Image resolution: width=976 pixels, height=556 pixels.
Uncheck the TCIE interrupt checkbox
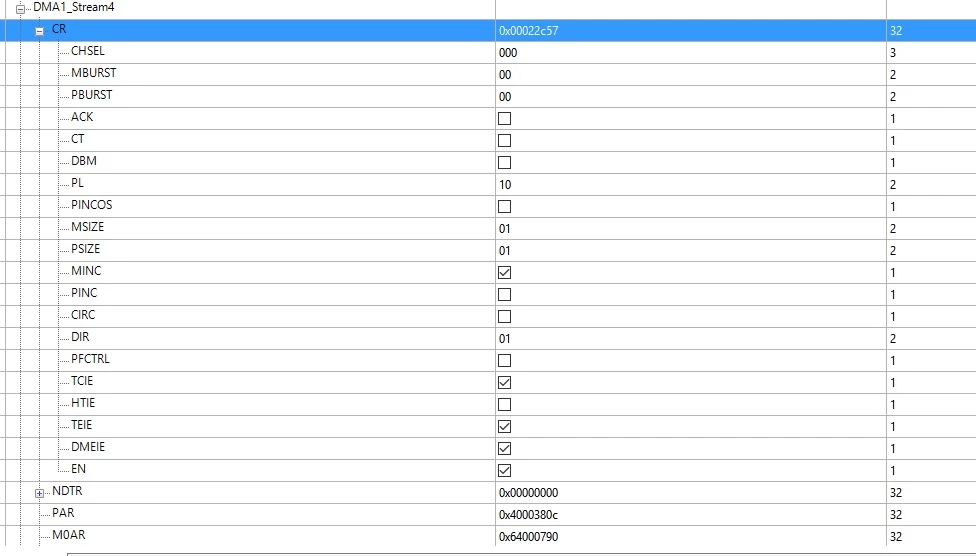(505, 382)
